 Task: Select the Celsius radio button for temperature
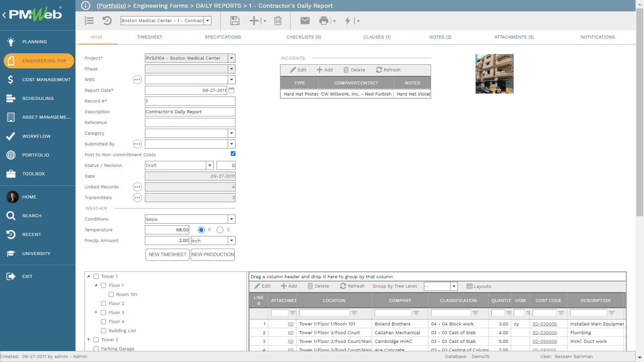[220, 230]
